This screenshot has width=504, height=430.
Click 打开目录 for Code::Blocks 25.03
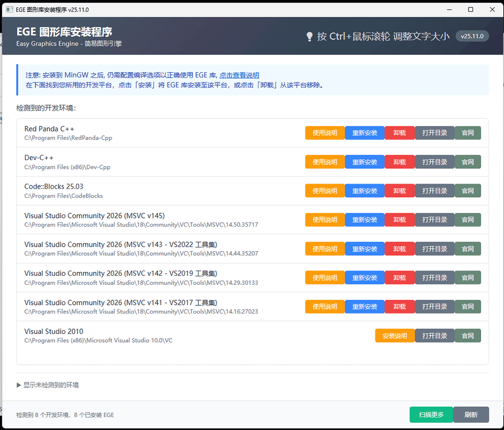(435, 191)
